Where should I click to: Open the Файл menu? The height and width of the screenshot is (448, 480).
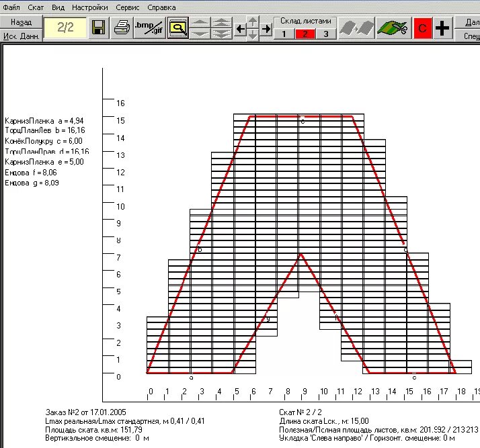click(11, 7)
